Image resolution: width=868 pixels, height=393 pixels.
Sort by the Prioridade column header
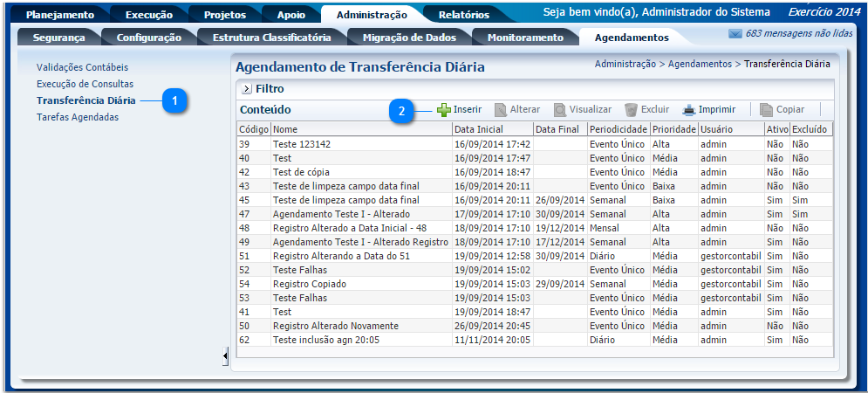pyautogui.click(x=673, y=129)
